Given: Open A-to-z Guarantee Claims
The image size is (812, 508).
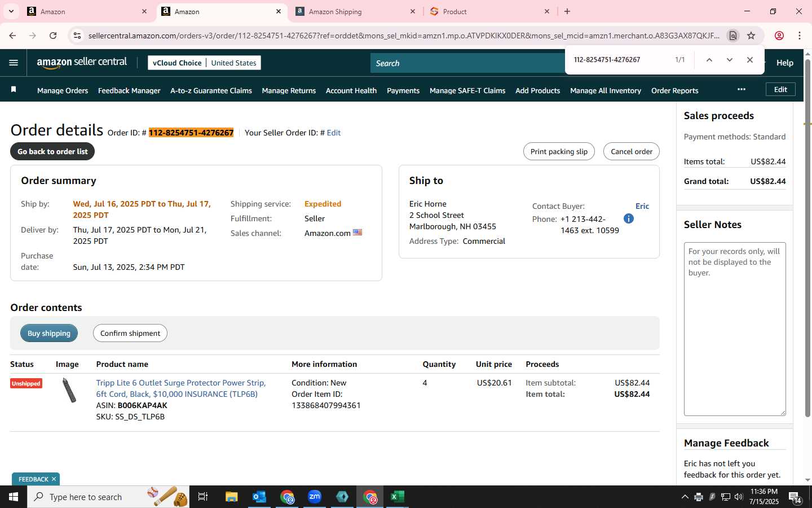Looking at the screenshot, I should (x=211, y=90).
